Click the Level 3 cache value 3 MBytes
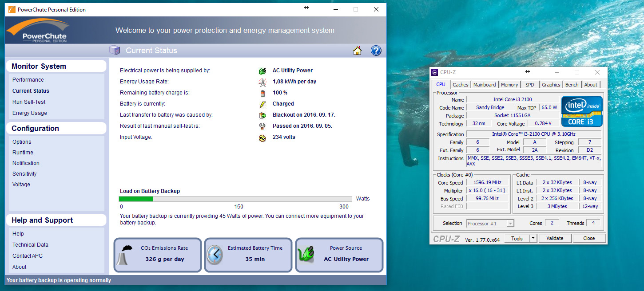Viewport: 644px width, 291px height. pyautogui.click(x=557, y=206)
